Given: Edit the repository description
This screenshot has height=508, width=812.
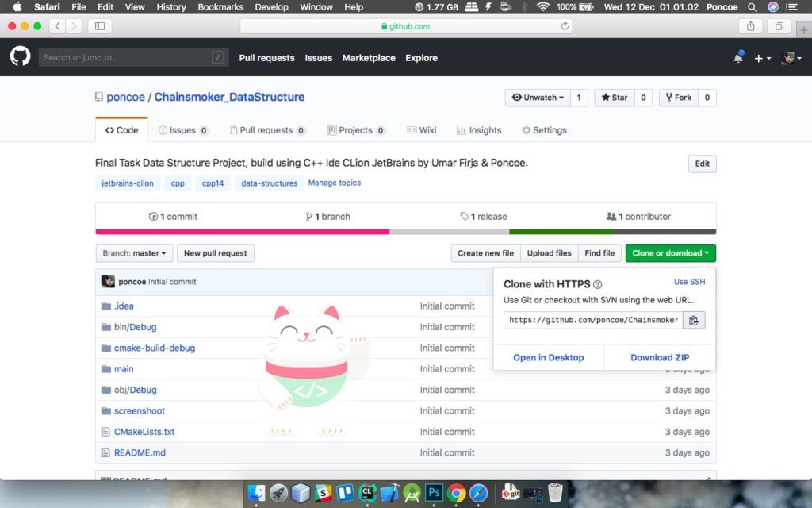Looking at the screenshot, I should (x=703, y=164).
